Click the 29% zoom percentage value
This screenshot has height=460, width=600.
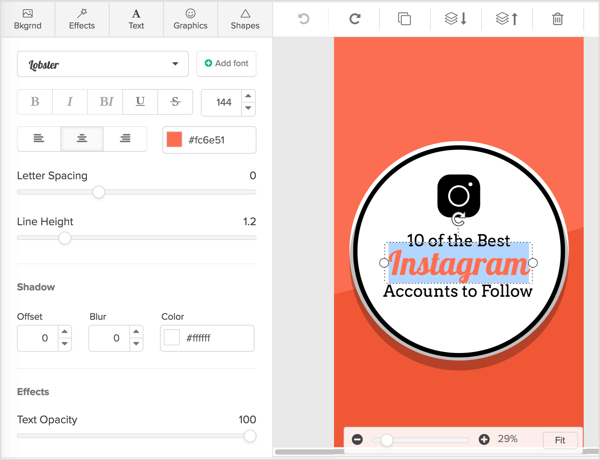click(507, 439)
